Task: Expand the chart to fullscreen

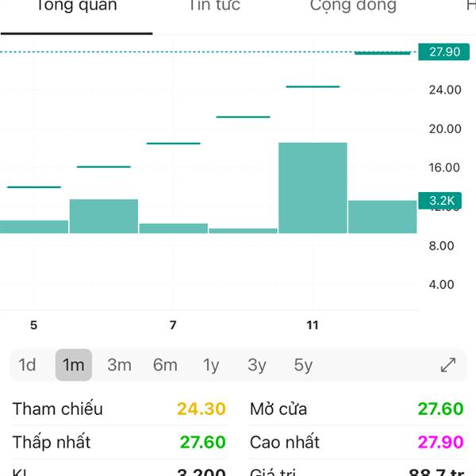Action: [448, 365]
